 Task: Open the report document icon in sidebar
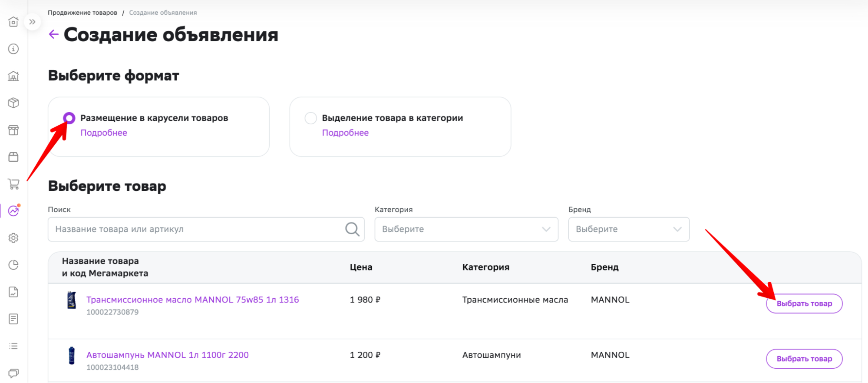pos(13,292)
